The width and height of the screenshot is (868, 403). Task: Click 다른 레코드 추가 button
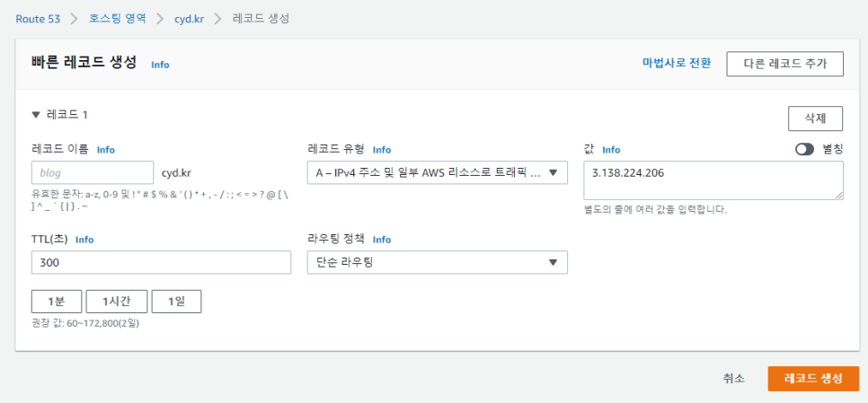coord(785,64)
